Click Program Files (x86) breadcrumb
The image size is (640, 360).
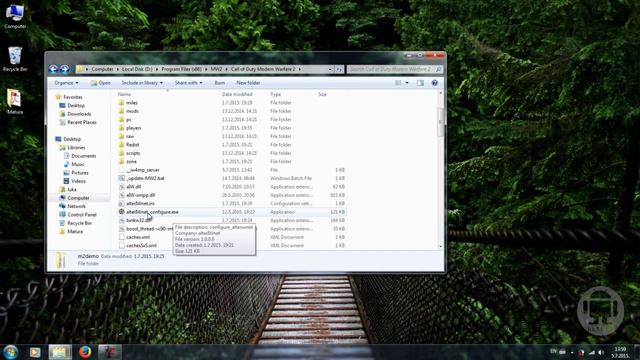click(x=181, y=69)
